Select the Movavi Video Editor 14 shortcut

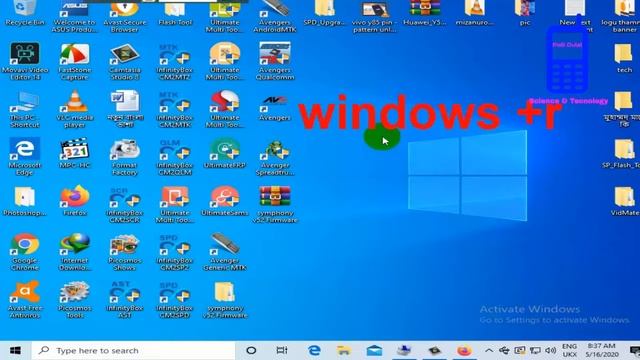[24, 60]
